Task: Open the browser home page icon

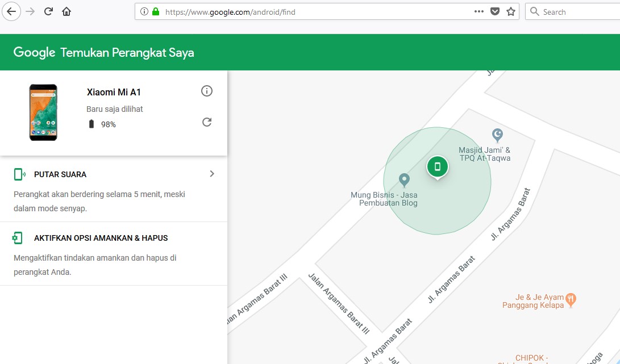Action: [x=66, y=11]
